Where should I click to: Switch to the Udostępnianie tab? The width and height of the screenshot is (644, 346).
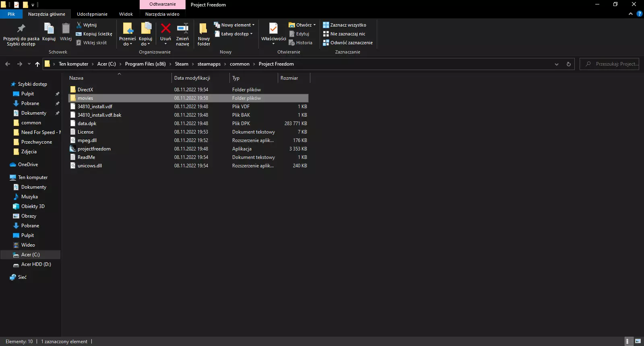(x=92, y=14)
